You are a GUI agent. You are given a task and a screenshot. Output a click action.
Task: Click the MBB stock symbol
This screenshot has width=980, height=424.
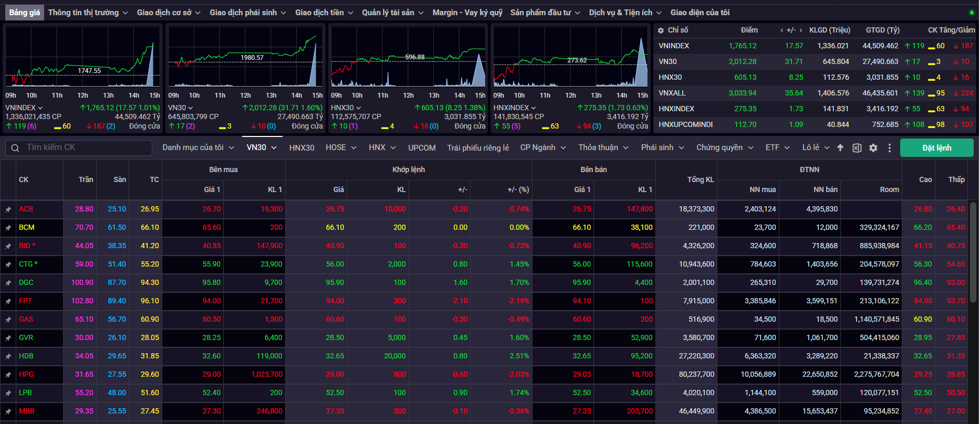[x=27, y=411]
